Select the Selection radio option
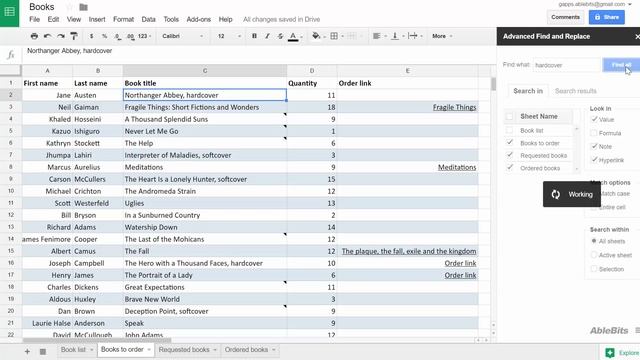640x360 pixels. coord(594,269)
